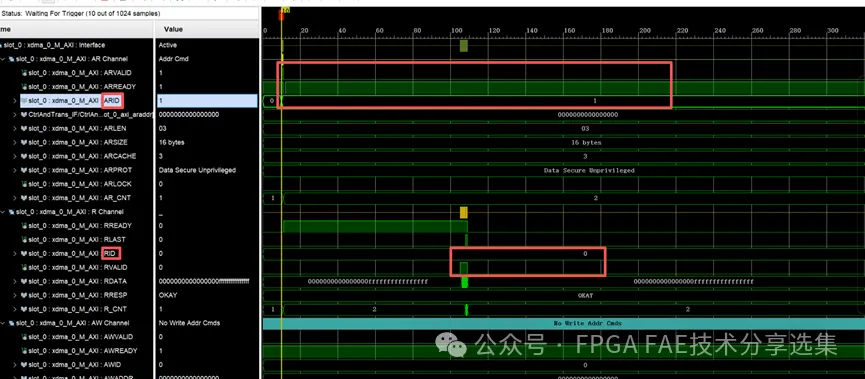Click the RVALID signal icon
The image size is (865, 379).
click(24, 267)
